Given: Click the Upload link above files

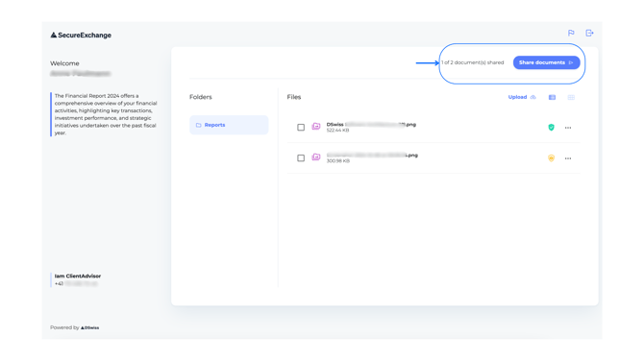Looking at the screenshot, I should point(522,97).
